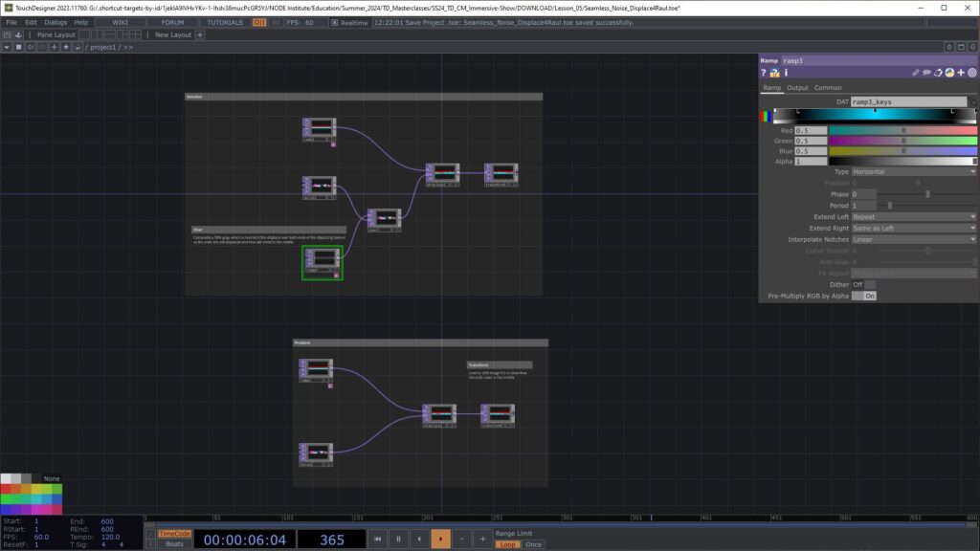Open the Type dropdown set to Horizontal
The image size is (980, 551).
913,171
